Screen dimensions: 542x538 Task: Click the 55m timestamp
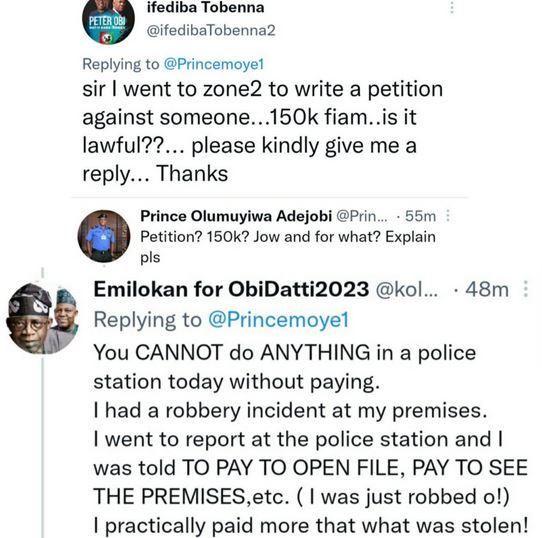coord(420,216)
